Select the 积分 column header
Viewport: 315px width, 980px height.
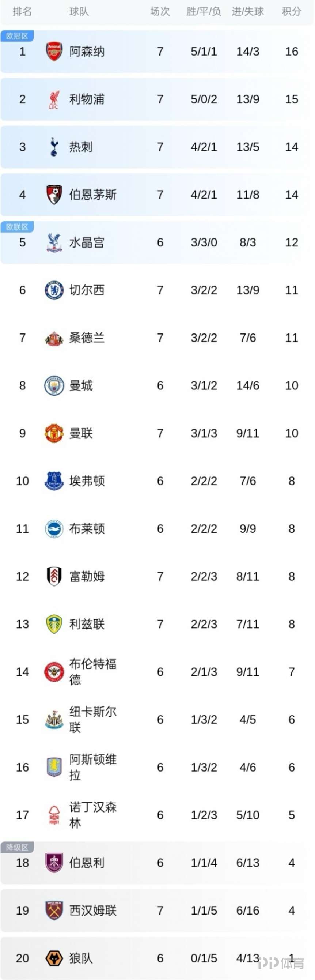click(292, 11)
